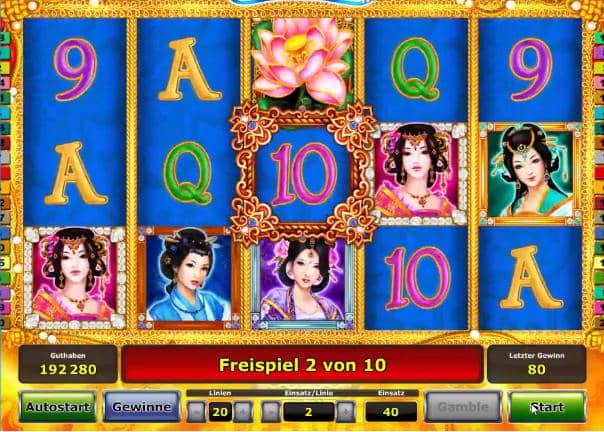Click the green Q on second reel
The height and width of the screenshot is (432, 604).
point(188,172)
